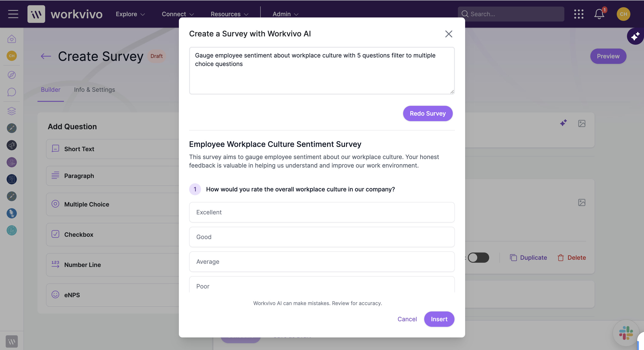The height and width of the screenshot is (350, 644).
Task: Click the Redo Survey button
Action: point(428,113)
